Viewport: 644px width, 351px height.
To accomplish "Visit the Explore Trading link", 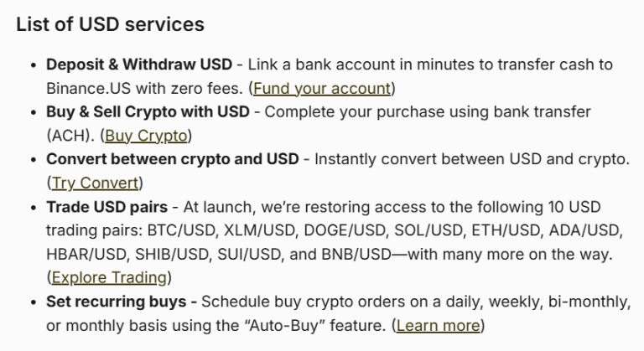I will pos(109,277).
